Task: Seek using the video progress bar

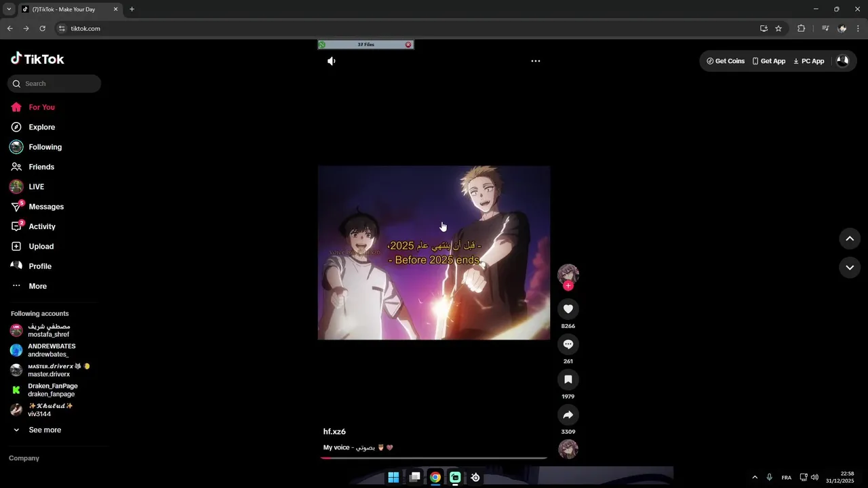Action: pos(434,458)
